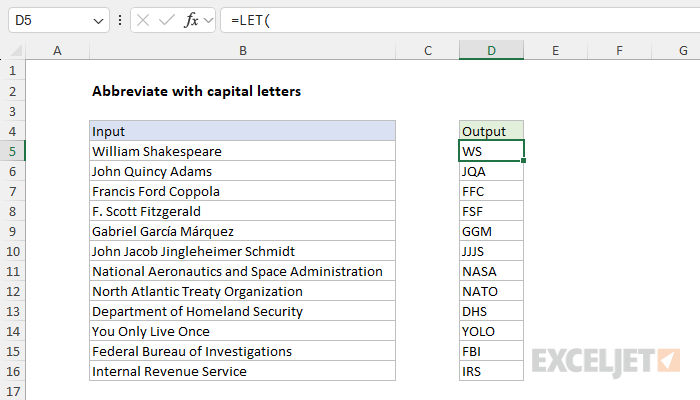
Task: Select cell 'National Aeronautics and Space Administration'
Action: 242,271
